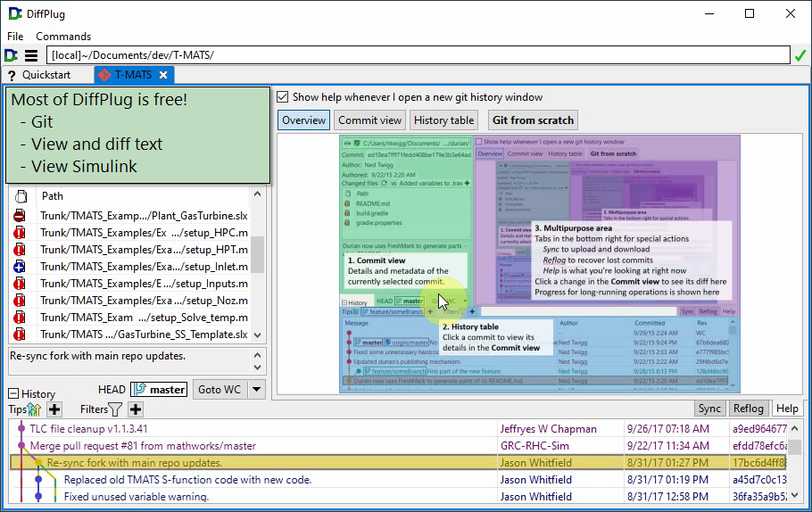Image resolution: width=812 pixels, height=512 pixels.
Task: Click the green checkmark beside path field
Action: pyautogui.click(x=800, y=55)
